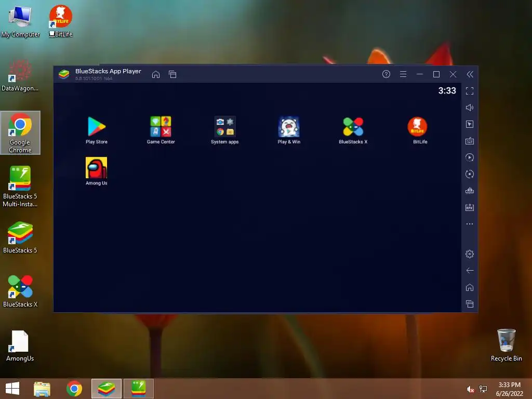Open the Play & Win app

289,130
